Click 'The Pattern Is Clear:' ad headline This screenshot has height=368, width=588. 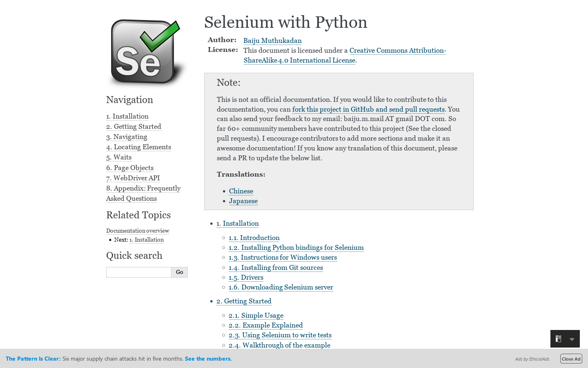tap(33, 359)
